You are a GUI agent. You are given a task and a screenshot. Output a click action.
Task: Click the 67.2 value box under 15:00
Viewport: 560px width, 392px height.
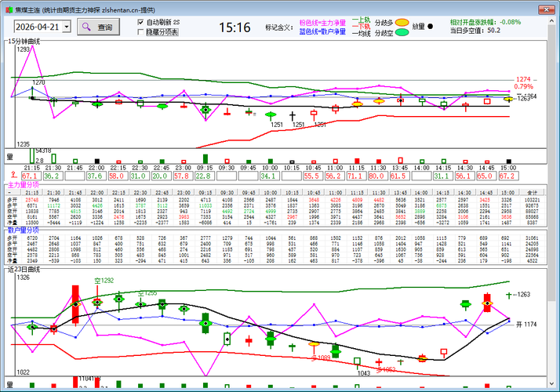tap(508, 176)
